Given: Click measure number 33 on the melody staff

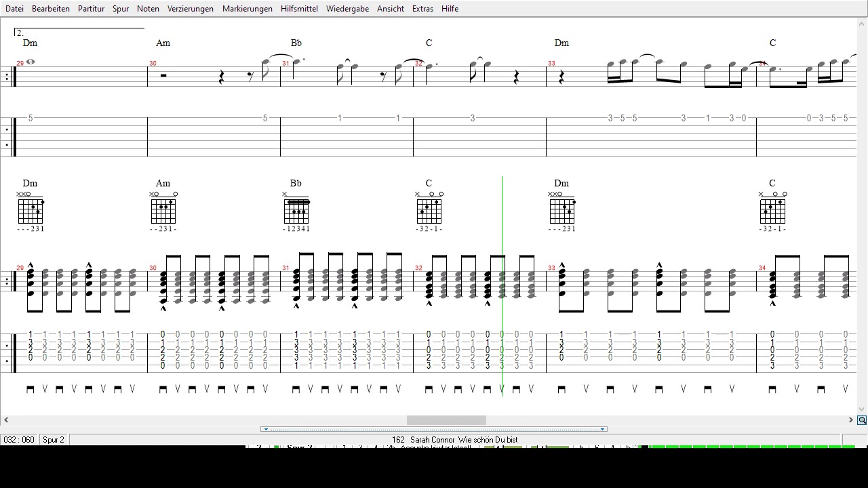Looking at the screenshot, I should 552,64.
